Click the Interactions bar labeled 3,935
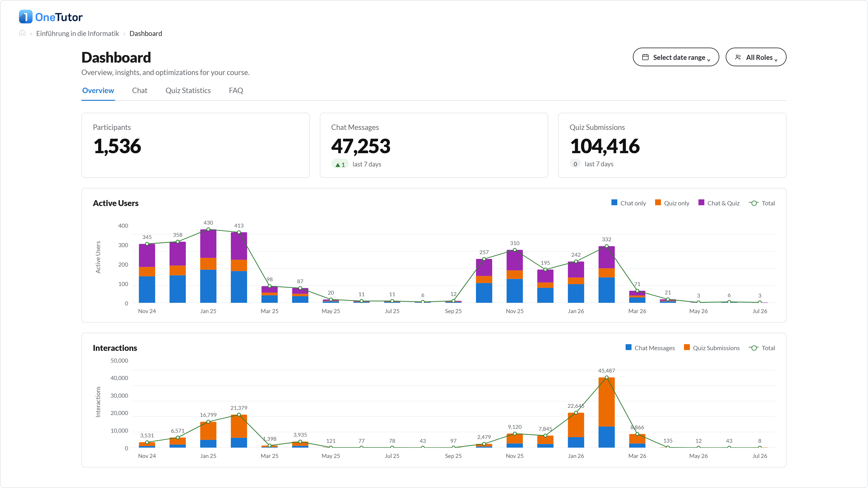 300,445
